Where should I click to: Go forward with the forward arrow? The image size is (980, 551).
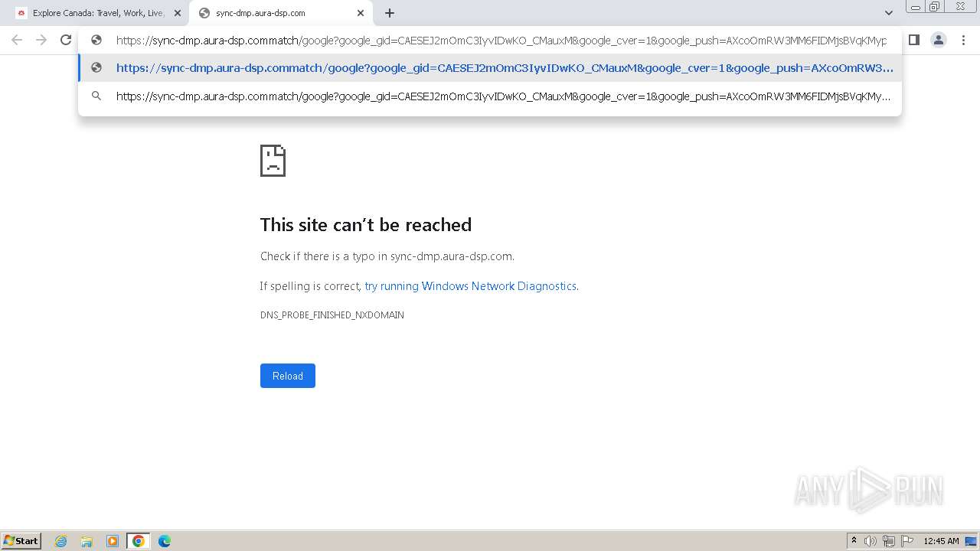click(41, 40)
